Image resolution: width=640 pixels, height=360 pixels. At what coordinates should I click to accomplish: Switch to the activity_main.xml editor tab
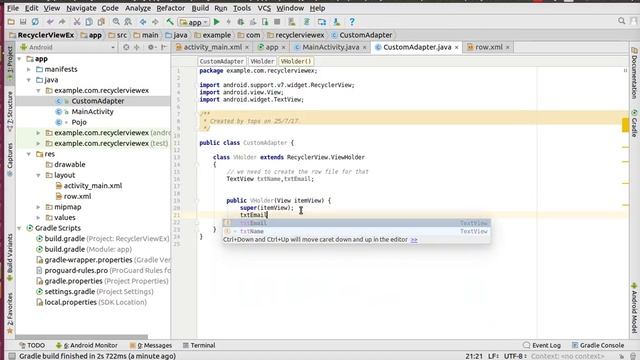tap(213, 47)
